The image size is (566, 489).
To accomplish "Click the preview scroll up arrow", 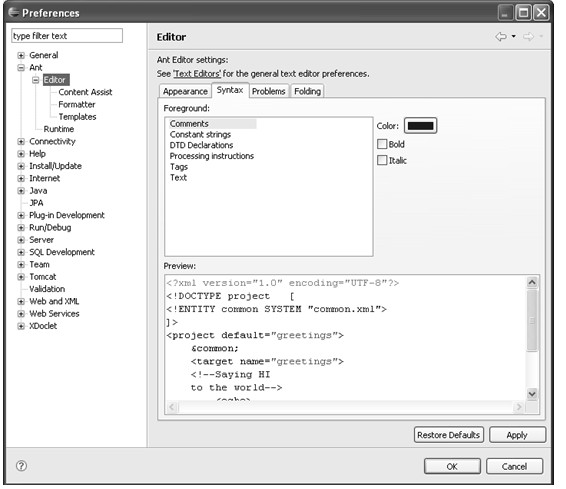I will coord(532,282).
